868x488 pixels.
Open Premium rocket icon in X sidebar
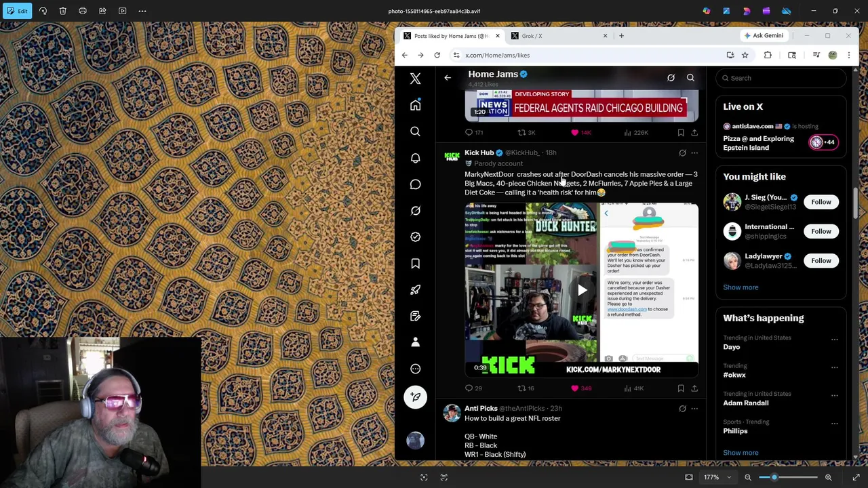pos(415,289)
